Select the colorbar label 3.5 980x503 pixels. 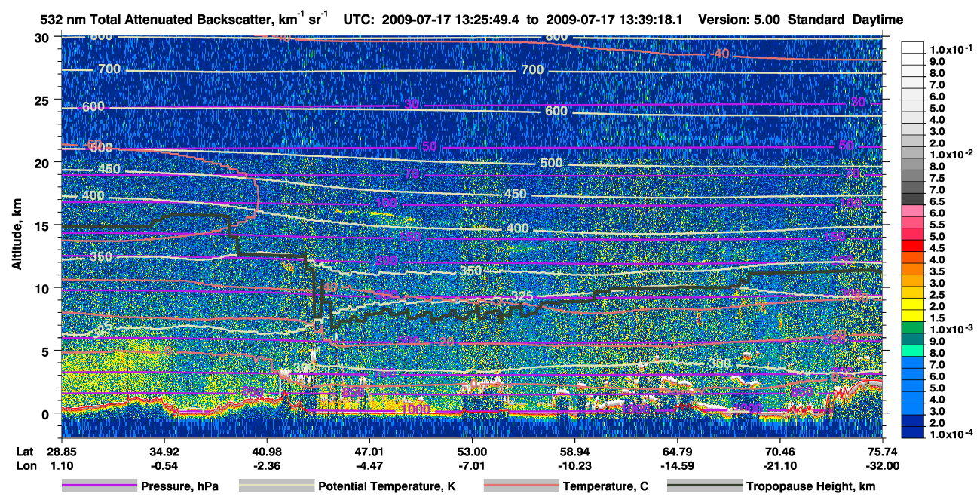tap(936, 271)
